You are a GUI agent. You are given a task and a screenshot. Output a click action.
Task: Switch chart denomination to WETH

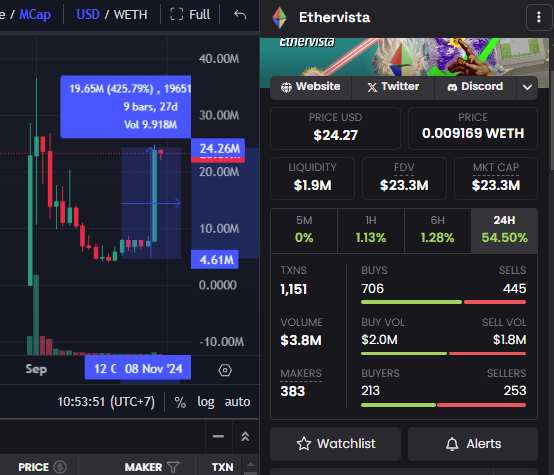click(x=130, y=14)
